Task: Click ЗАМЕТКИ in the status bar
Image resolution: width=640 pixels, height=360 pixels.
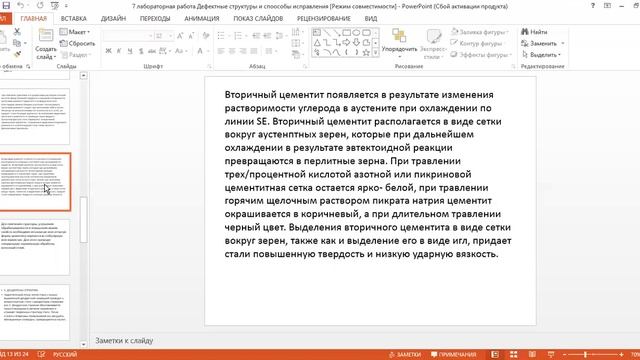Action: pos(405,354)
